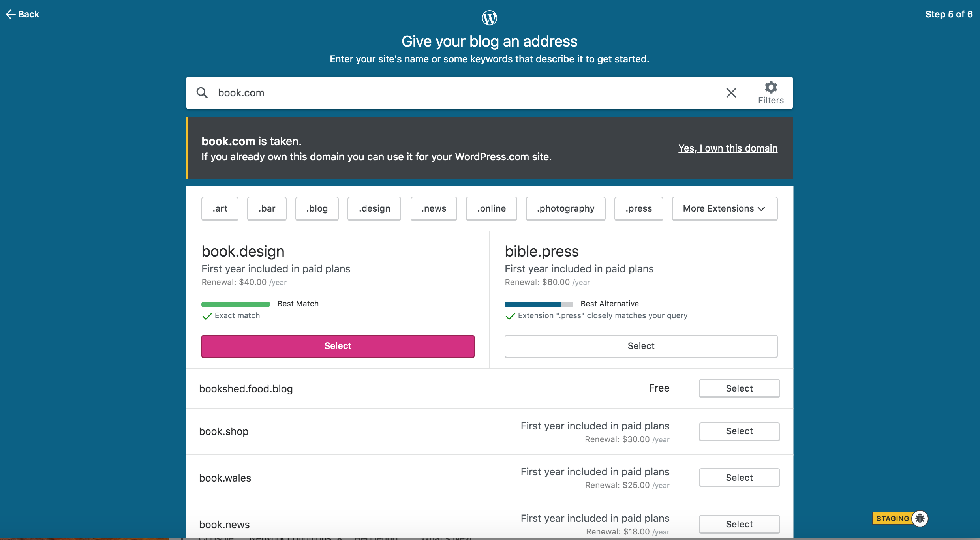Viewport: 980px width, 540px height.
Task: Click the Back arrow icon
Action: point(11,14)
